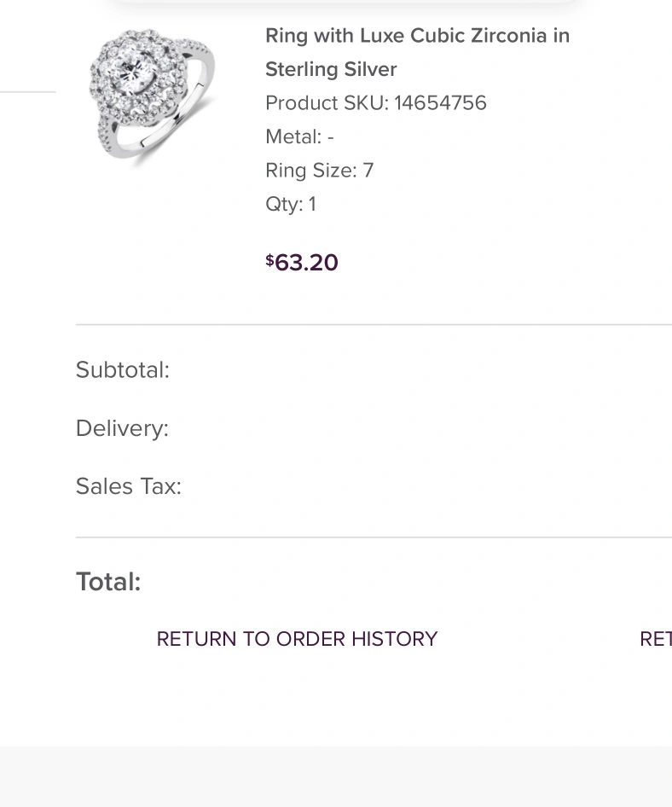Click the Sales Tax label

[x=129, y=486]
